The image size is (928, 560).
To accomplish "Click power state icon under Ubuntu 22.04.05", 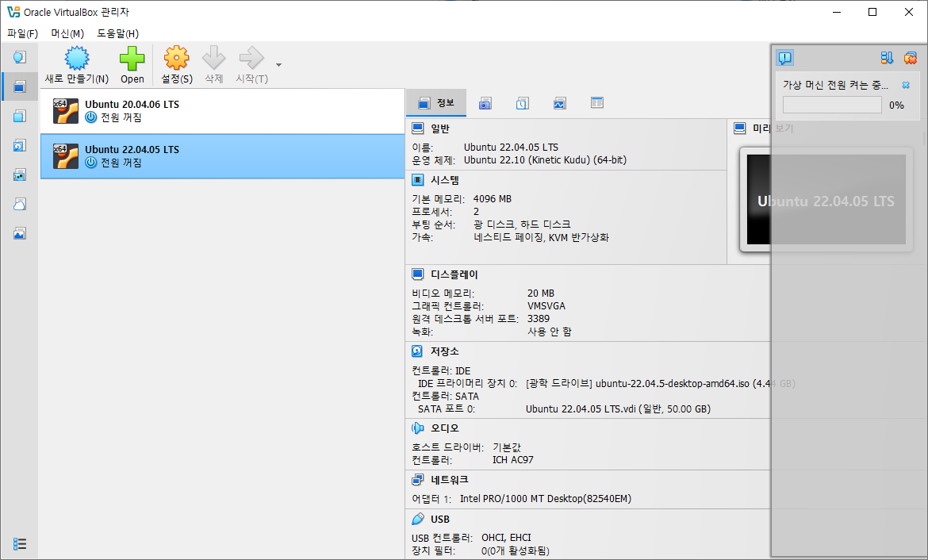I will 90,162.
